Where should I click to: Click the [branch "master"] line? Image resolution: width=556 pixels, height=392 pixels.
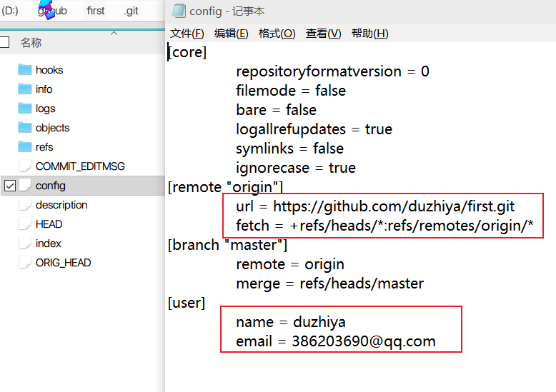coord(227,245)
